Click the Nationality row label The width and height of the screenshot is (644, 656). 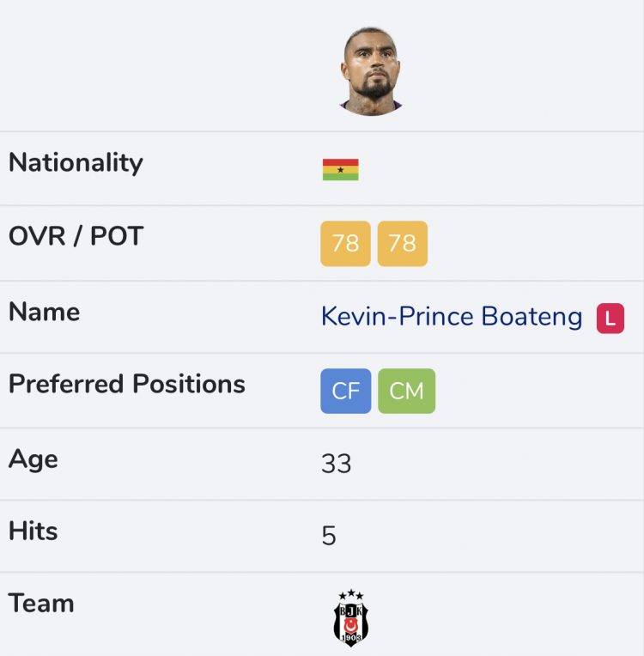point(76,162)
